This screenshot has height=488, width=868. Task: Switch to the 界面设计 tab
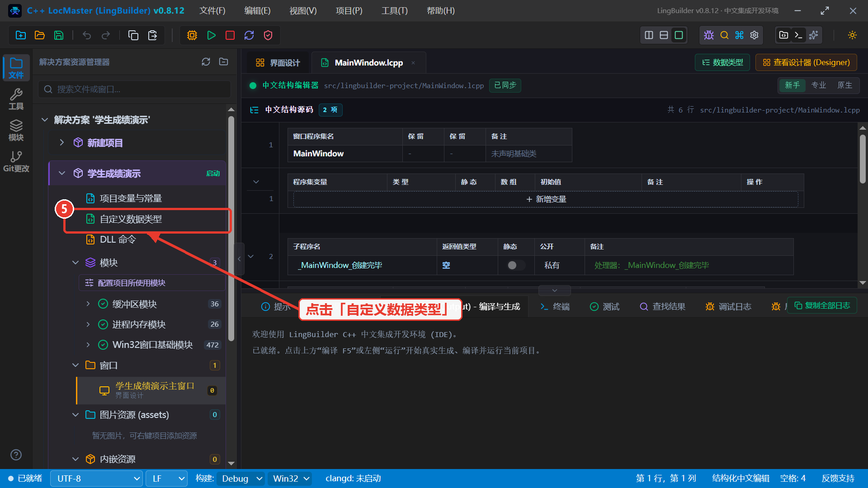click(x=278, y=63)
